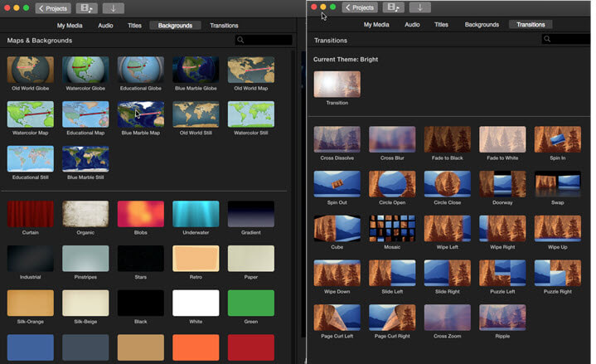The width and height of the screenshot is (596, 364).
Task: Choose the Blue Marble Map background
Action: click(x=140, y=114)
